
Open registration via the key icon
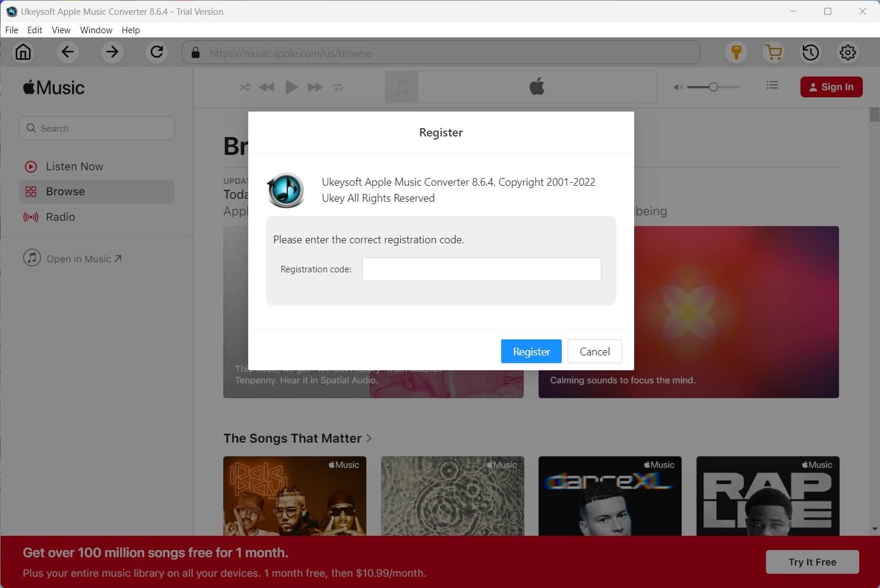[736, 52]
